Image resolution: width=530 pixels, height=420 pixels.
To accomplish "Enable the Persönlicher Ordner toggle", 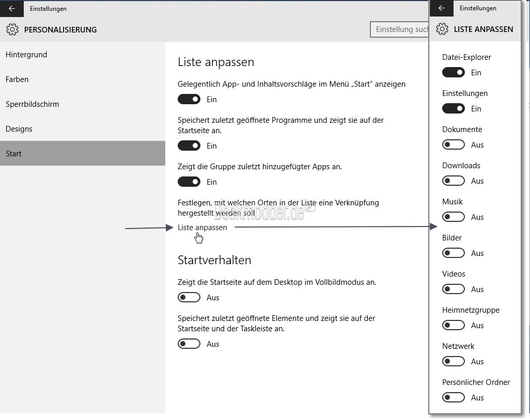I will pos(453,397).
